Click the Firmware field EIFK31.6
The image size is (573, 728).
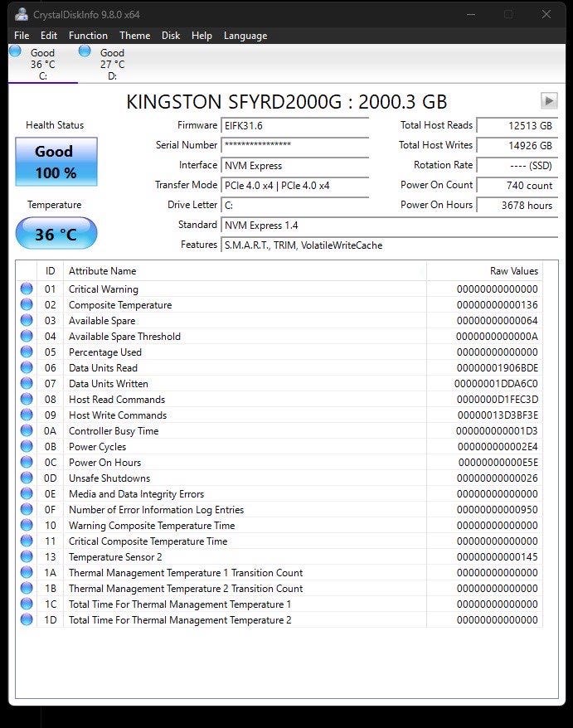point(295,126)
